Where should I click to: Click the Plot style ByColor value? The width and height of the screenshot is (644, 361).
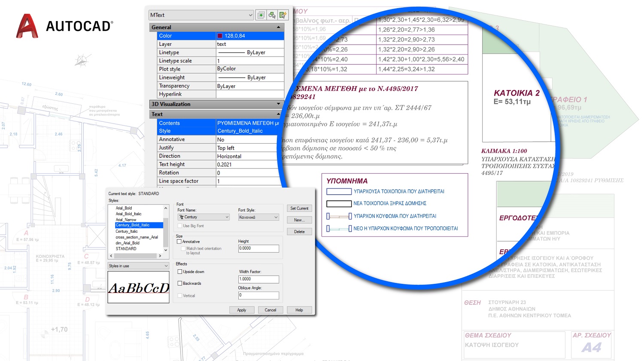(x=250, y=69)
